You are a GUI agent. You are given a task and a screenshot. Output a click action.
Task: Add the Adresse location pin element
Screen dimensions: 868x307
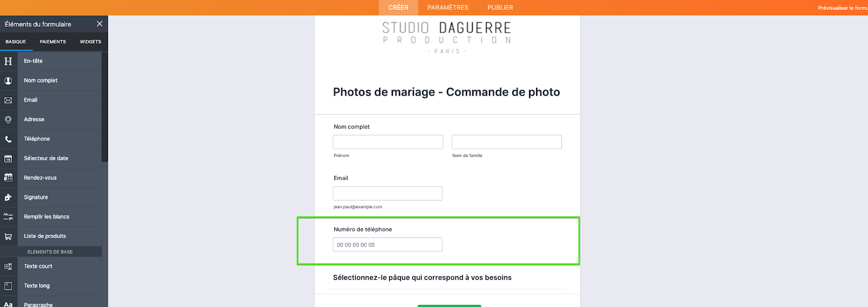[8, 120]
